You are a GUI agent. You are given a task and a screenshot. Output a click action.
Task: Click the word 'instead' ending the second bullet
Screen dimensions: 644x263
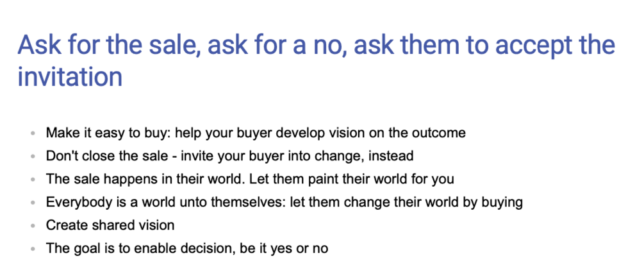coord(392,156)
